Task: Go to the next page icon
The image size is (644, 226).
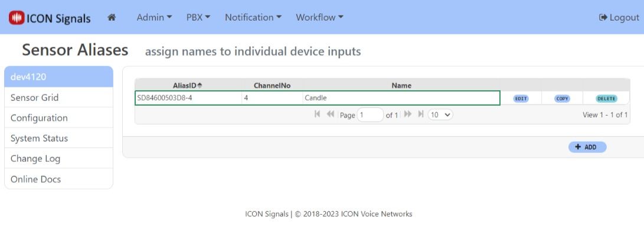Action: tap(408, 114)
